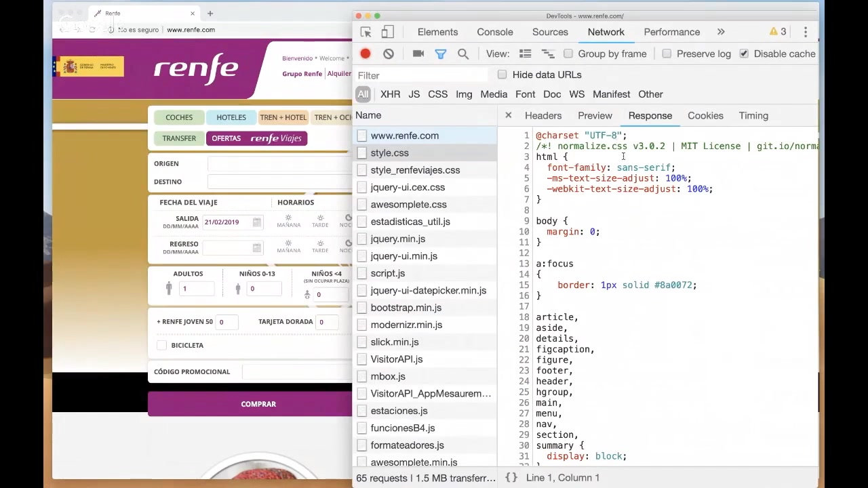Clear the network log
Image resolution: width=868 pixels, height=488 pixels.
[389, 54]
